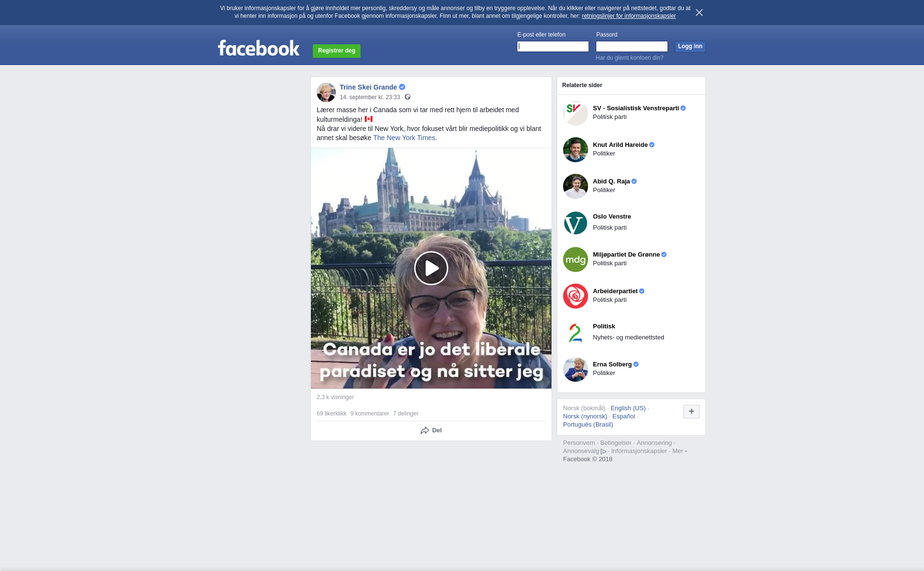Click the verified badge beside Arbeiderpartiet
This screenshot has height=571, width=924.
click(x=642, y=291)
